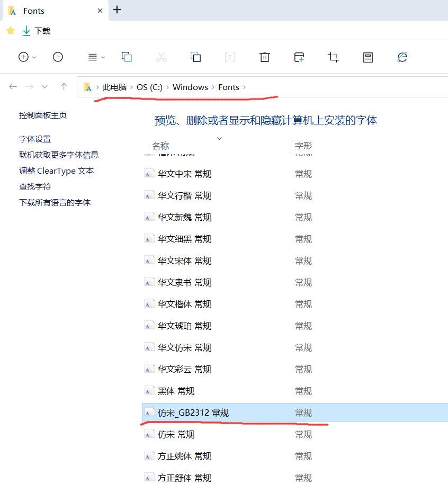Expand the breadcrumb chevron after Fonts

click(x=245, y=87)
